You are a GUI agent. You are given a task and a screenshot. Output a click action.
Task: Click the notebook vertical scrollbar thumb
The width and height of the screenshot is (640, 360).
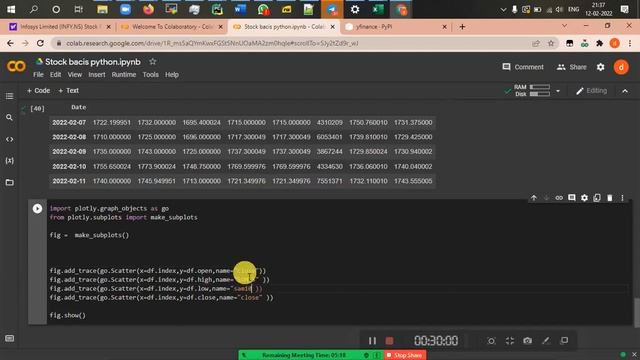pyautogui.click(x=637, y=313)
